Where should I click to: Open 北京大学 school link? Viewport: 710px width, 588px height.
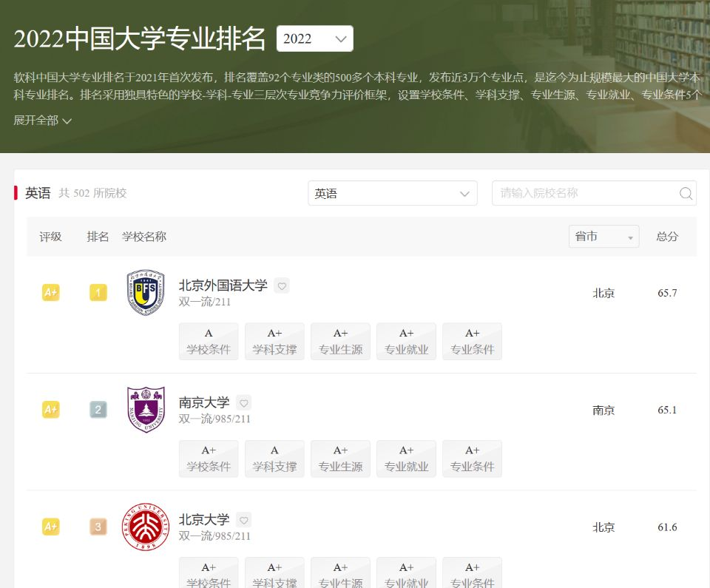pos(204,520)
